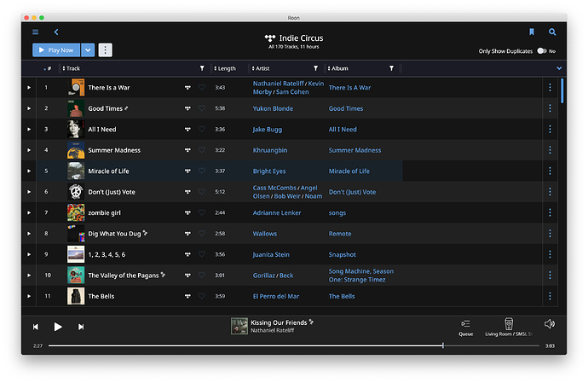
Task: Click the Play Now button
Action: (56, 50)
